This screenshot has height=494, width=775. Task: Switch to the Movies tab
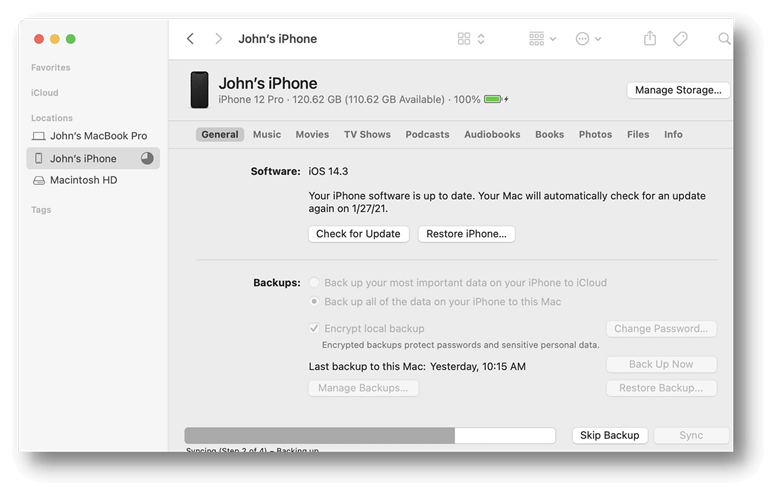click(x=312, y=135)
